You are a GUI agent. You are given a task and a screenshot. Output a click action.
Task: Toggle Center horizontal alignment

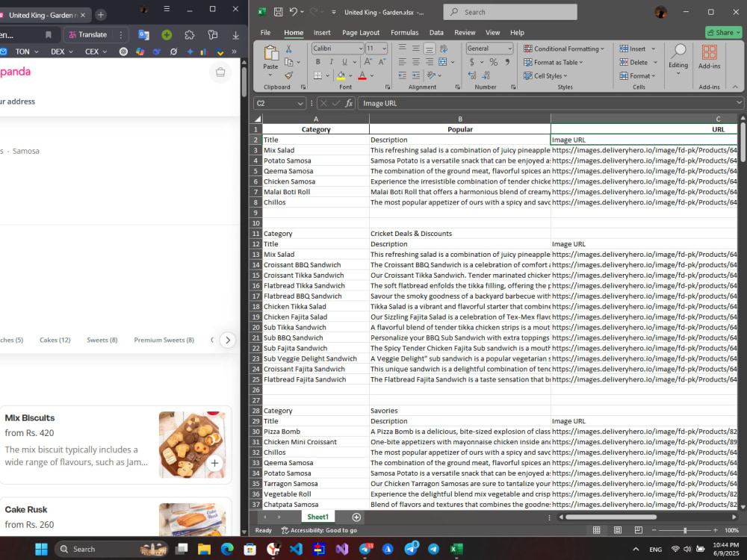[416, 62]
